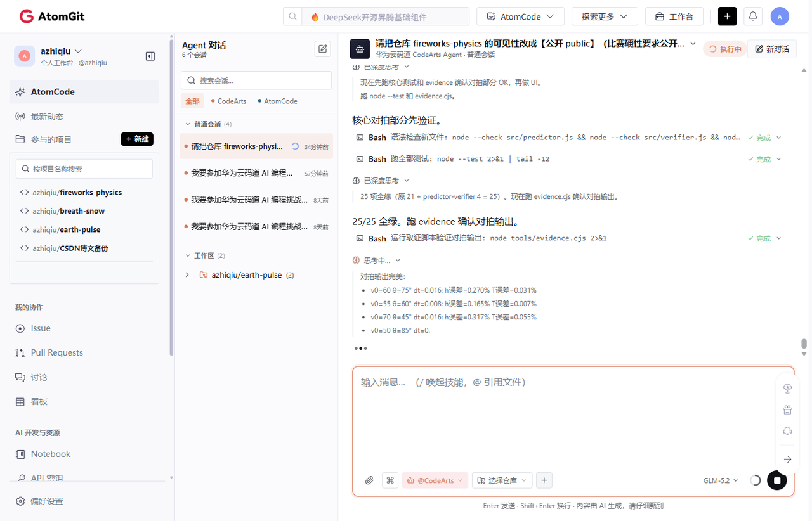Open the GLM-5.2 model selector
This screenshot has width=812, height=521.
click(x=721, y=480)
